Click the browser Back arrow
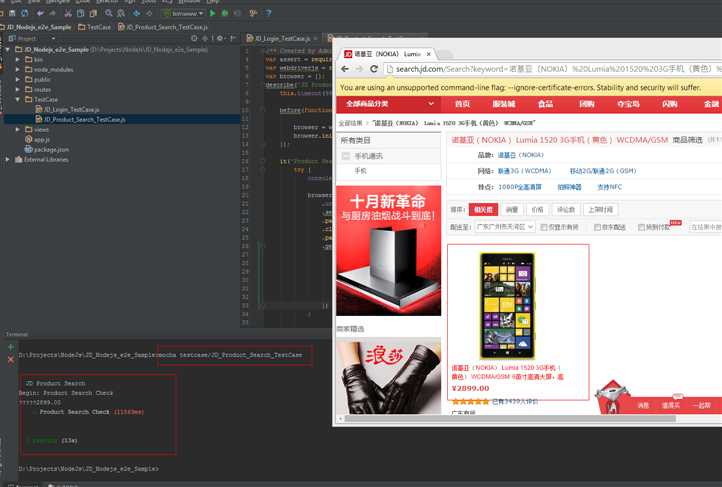The width and height of the screenshot is (722, 487). (x=345, y=69)
